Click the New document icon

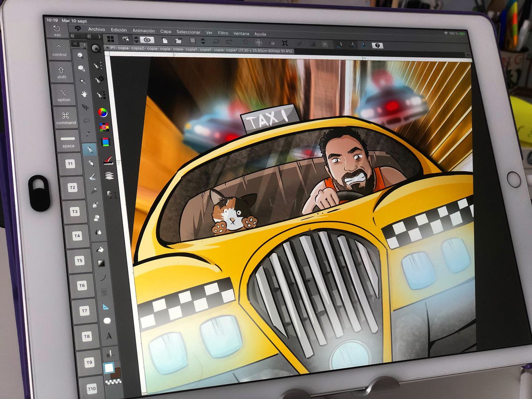pos(164,41)
